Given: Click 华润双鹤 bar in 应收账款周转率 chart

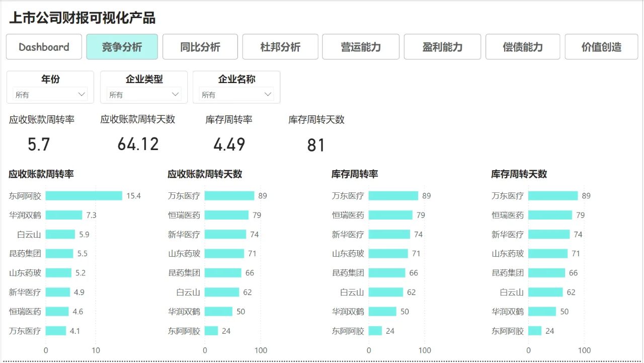Looking at the screenshot, I should tap(64, 215).
